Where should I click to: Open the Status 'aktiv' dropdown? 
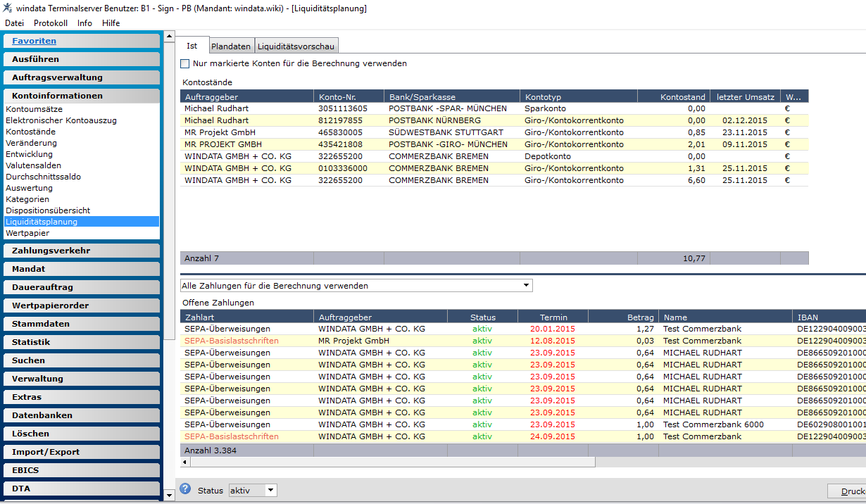coord(253,490)
